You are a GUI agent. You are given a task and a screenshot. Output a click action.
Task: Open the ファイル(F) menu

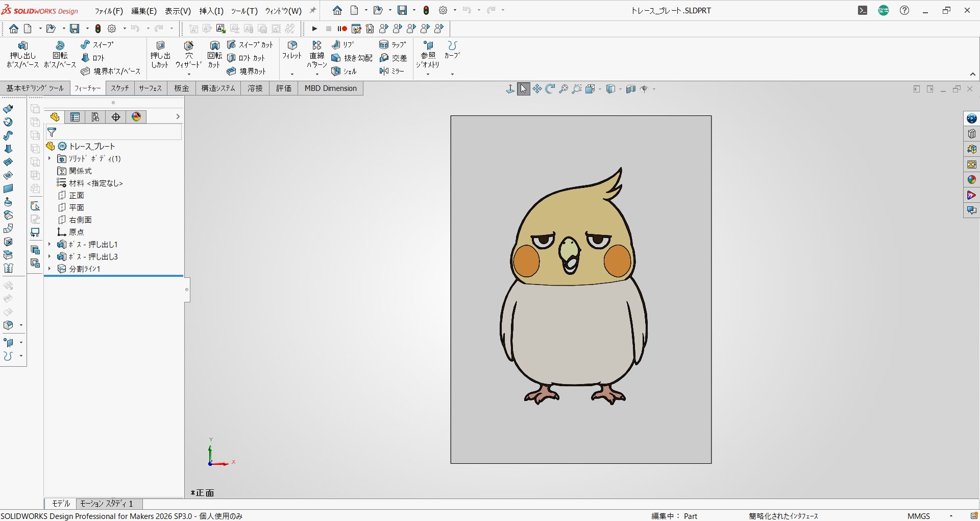[109, 11]
